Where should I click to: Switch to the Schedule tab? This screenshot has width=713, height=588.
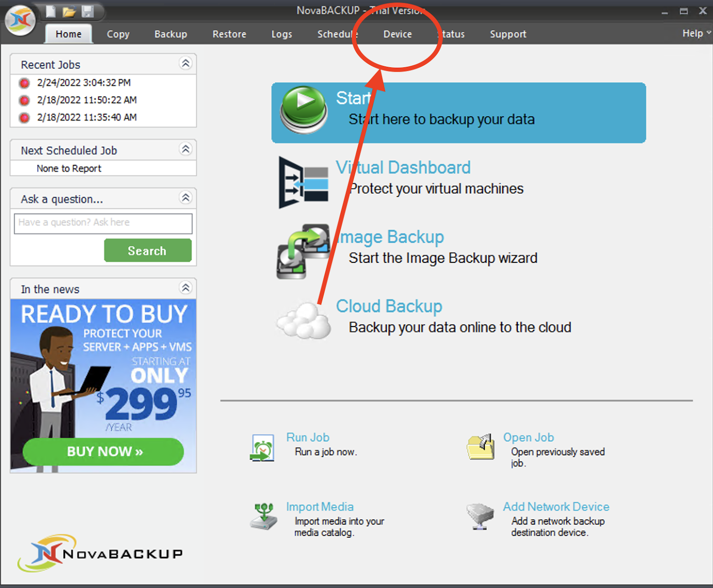(x=337, y=34)
